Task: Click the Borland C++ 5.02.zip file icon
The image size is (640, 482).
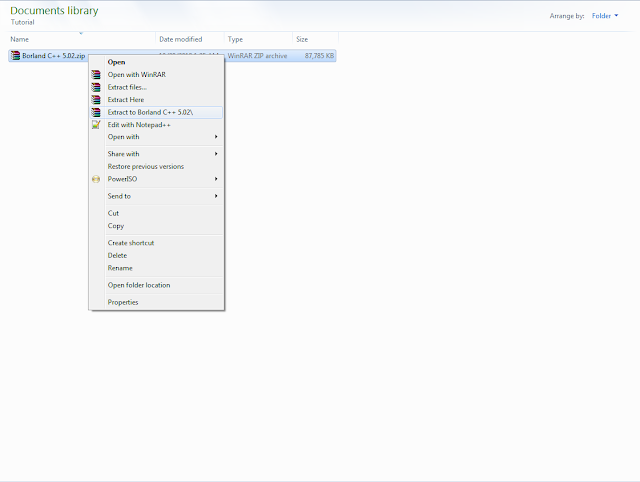Action: [x=16, y=56]
